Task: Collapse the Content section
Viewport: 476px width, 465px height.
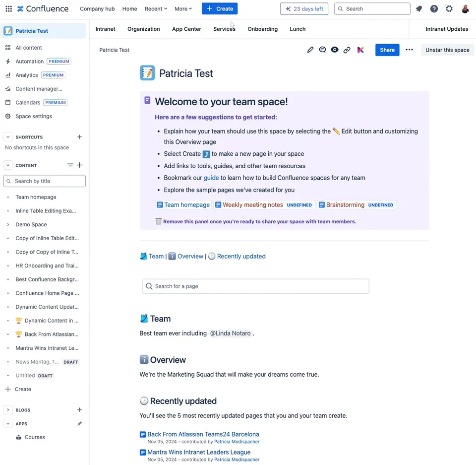Action: coord(8,165)
